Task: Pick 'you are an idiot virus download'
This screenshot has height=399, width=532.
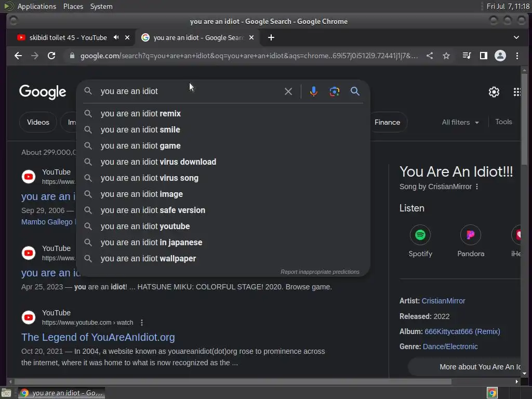Action: pyautogui.click(x=223, y=162)
